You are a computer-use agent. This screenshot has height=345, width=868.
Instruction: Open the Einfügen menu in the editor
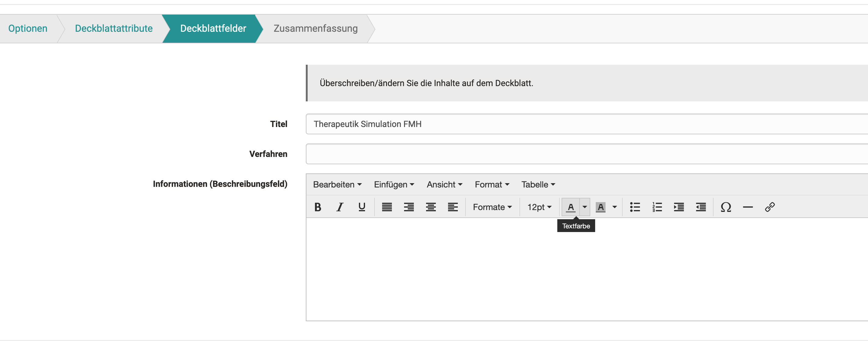point(394,184)
